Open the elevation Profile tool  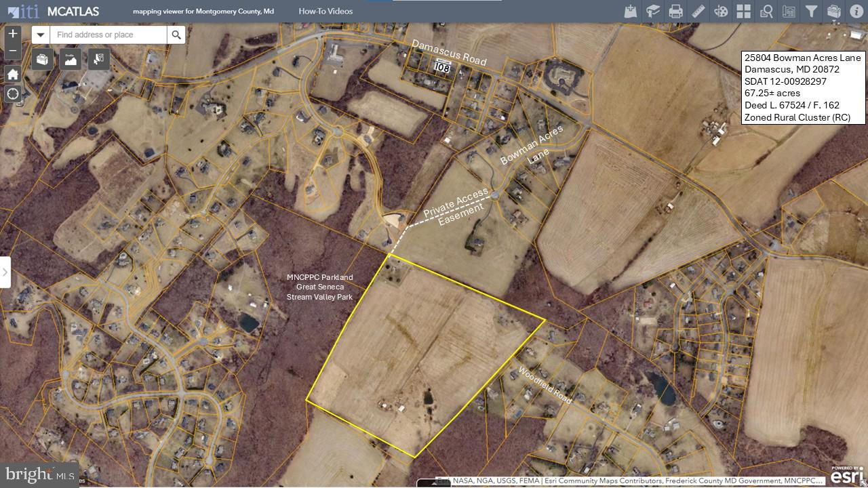(71, 59)
